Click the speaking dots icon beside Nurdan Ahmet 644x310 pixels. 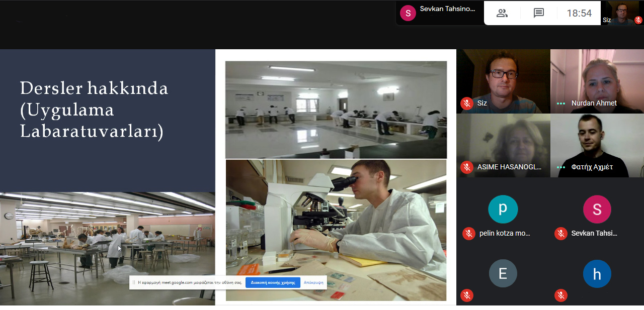(x=561, y=104)
